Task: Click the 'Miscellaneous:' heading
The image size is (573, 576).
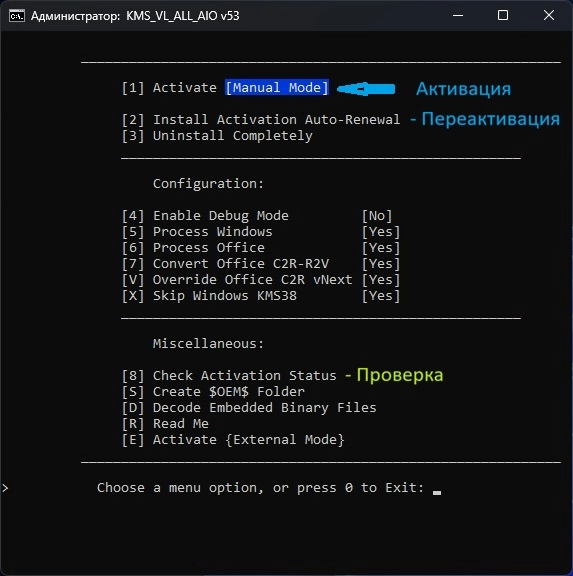Action: pyautogui.click(x=208, y=344)
